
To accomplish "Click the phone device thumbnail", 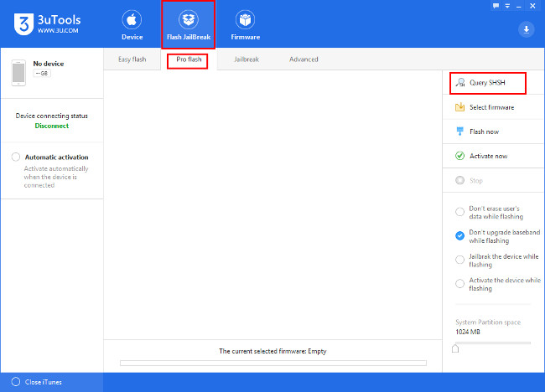I will [18, 73].
